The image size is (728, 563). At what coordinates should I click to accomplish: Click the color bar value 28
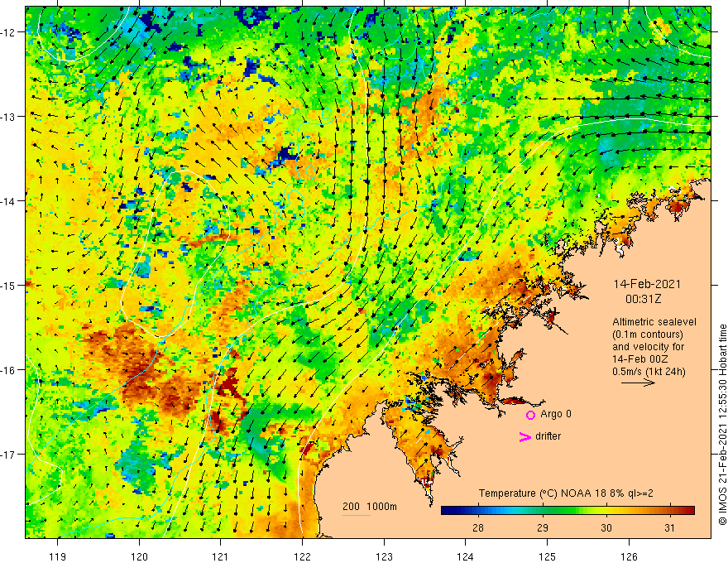(x=478, y=527)
